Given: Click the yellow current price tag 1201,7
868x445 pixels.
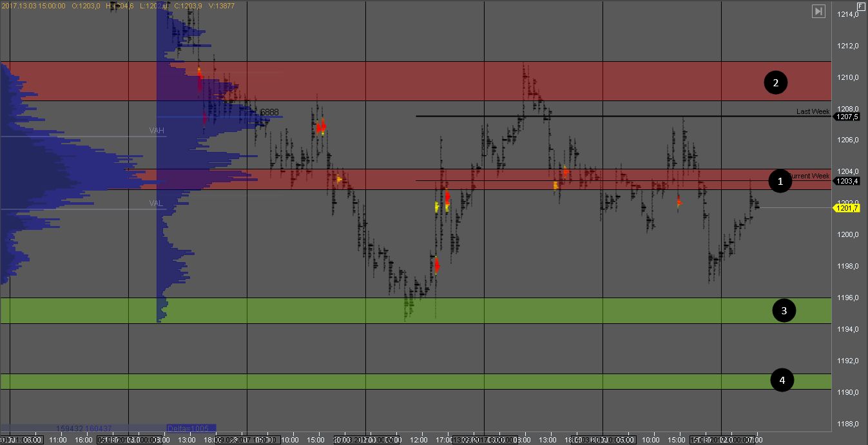Looking at the screenshot, I should coord(845,207).
